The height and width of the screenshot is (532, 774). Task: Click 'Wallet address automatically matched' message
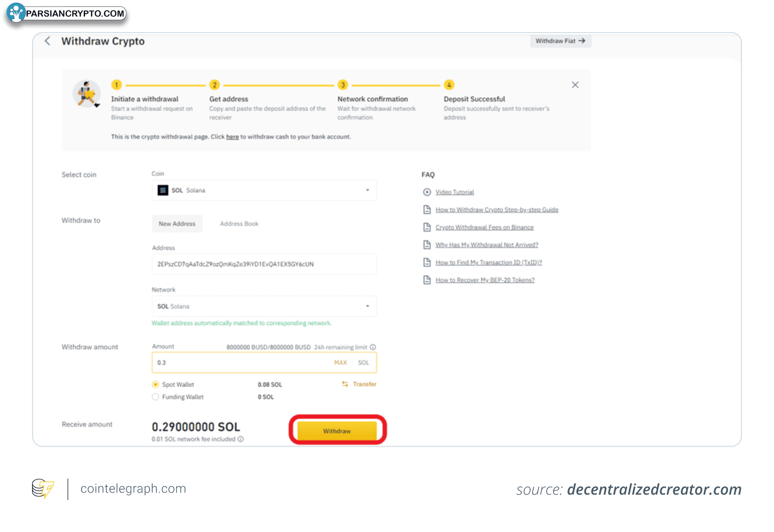tap(242, 323)
